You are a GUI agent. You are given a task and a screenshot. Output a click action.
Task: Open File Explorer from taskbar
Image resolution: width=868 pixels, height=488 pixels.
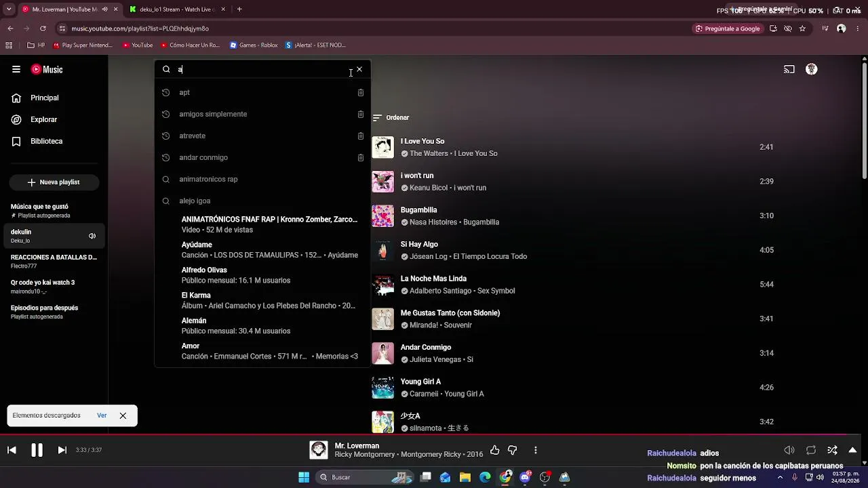click(465, 477)
